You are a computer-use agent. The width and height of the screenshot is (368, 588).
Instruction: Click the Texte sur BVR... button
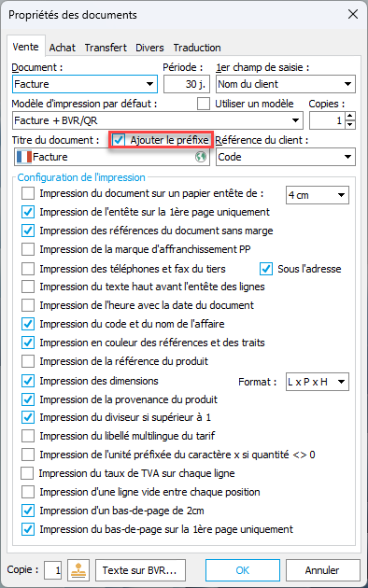click(140, 570)
